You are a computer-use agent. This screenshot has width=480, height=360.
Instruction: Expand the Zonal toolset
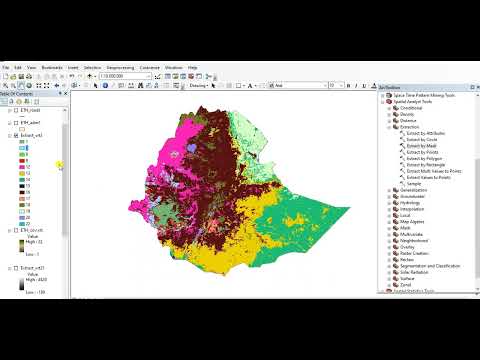click(x=389, y=285)
